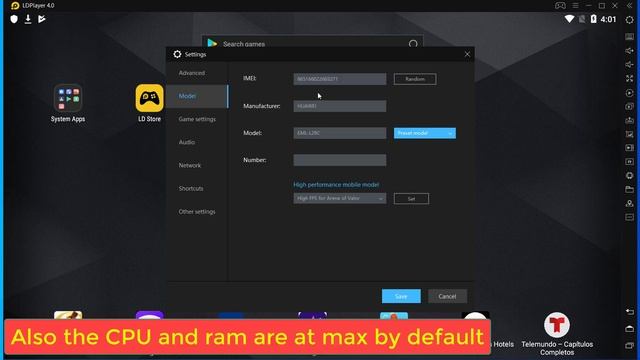Click the download arrow icon in status bar
Viewport: 640px width, 360px height.
[x=28, y=19]
